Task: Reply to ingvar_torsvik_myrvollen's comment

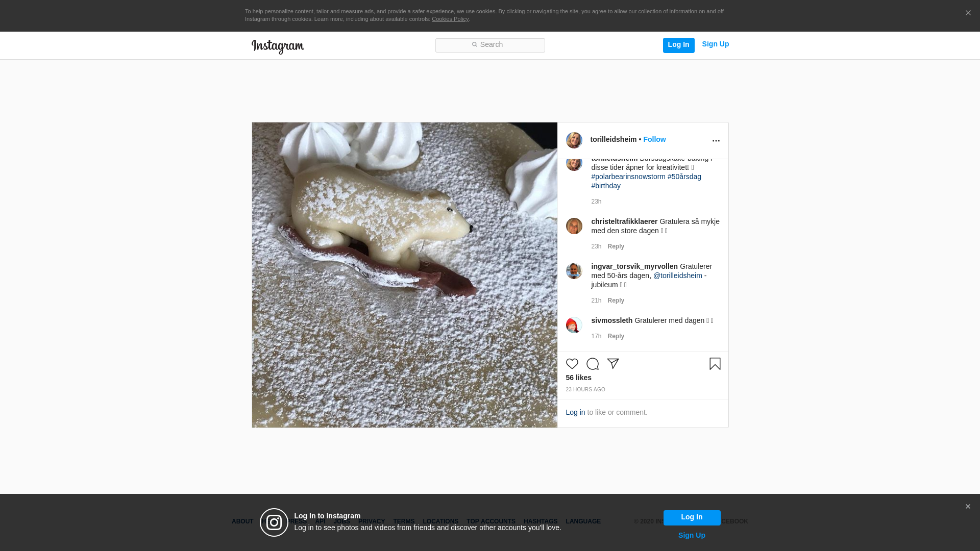Action: tap(616, 301)
